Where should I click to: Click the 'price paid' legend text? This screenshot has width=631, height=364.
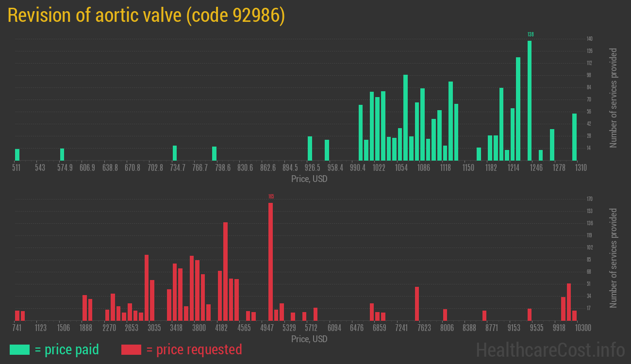pyautogui.click(x=66, y=349)
